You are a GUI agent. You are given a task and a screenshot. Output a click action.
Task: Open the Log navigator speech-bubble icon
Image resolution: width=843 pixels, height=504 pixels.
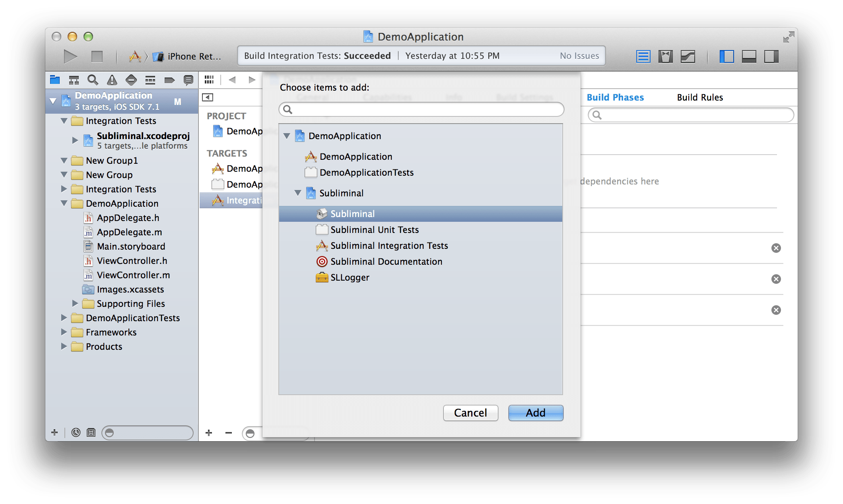click(188, 80)
